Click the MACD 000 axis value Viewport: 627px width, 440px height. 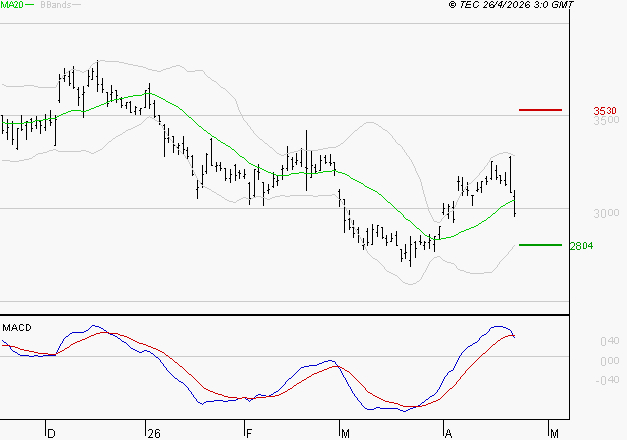610,361
